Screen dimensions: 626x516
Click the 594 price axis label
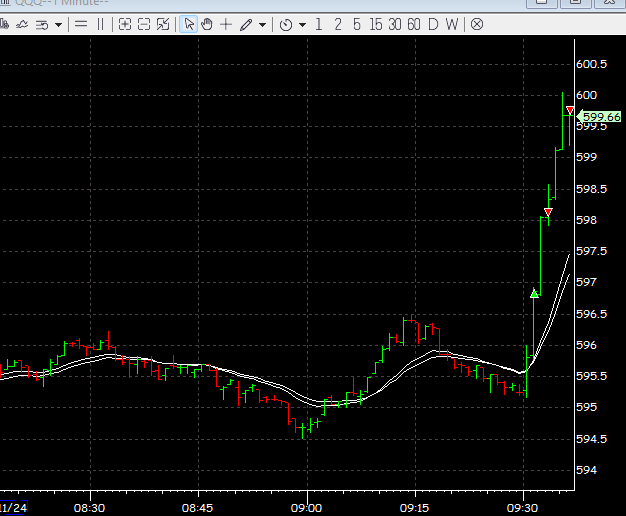(x=586, y=470)
